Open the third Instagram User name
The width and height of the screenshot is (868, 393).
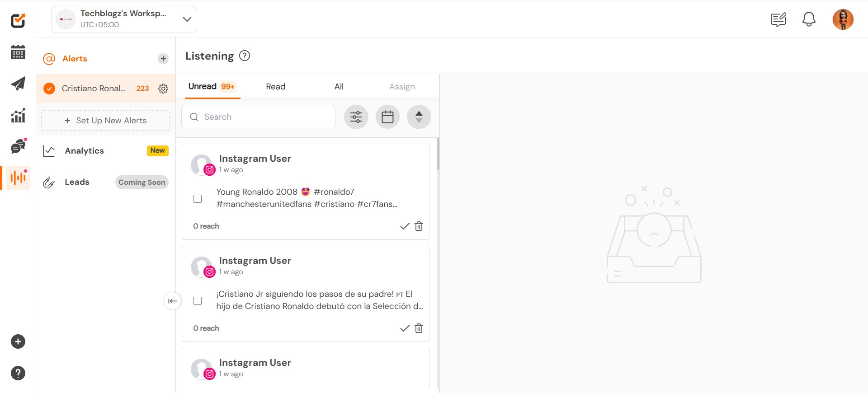coord(255,363)
